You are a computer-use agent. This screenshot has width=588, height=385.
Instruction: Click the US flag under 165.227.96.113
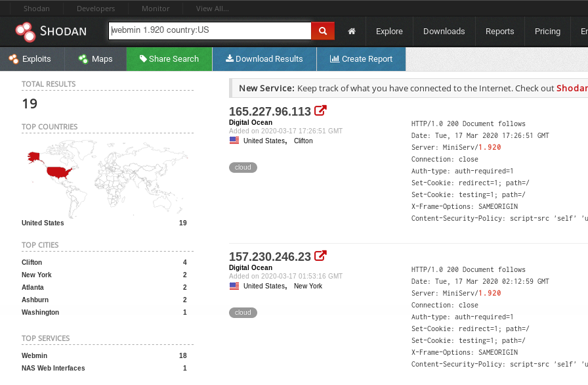coord(234,141)
